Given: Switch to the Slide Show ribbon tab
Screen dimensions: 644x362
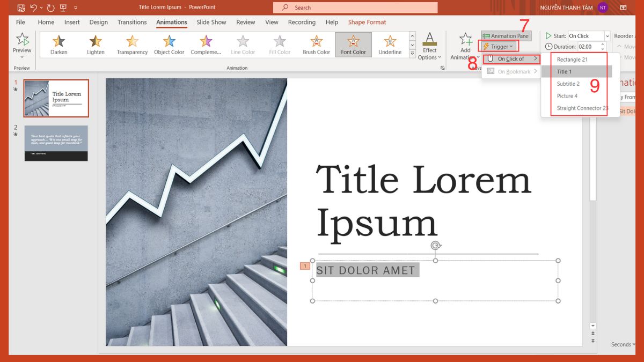Looking at the screenshot, I should pos(211,22).
